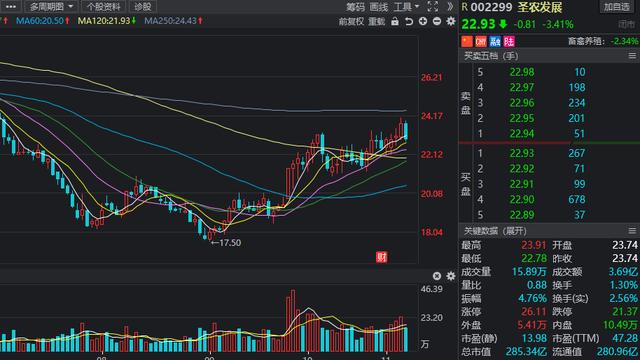Image resolution: width=640 pixels, height=360 pixels.
Task: Click the 市盈(TTM) value 47.28
Action: 624,338
